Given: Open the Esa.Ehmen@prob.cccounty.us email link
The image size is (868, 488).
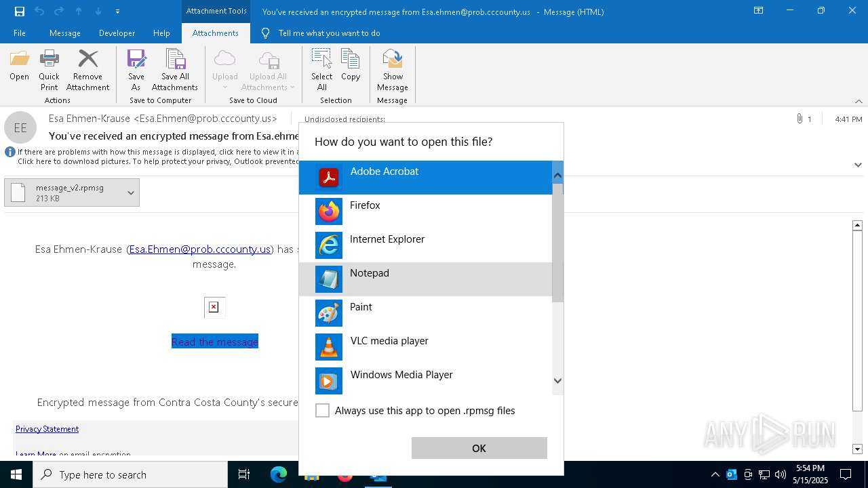Looking at the screenshot, I should pyautogui.click(x=200, y=249).
